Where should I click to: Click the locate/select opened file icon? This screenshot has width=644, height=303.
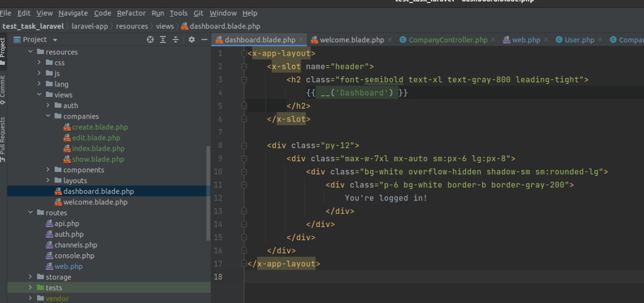(150, 40)
